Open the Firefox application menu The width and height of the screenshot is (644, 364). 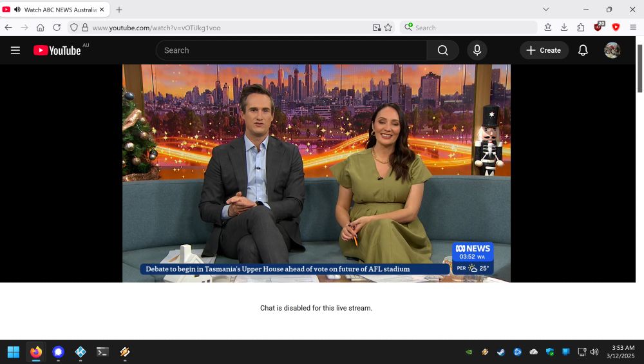(x=633, y=28)
